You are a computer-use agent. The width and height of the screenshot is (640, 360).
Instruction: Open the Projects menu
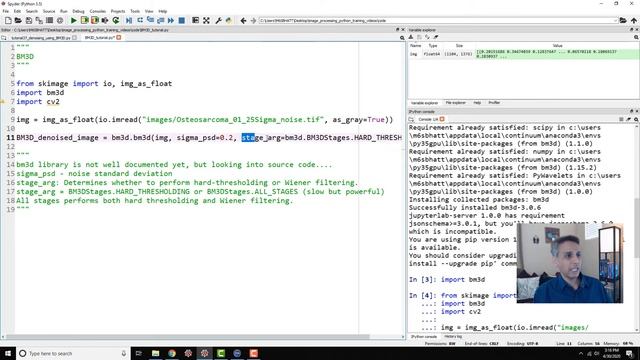pos(118,11)
